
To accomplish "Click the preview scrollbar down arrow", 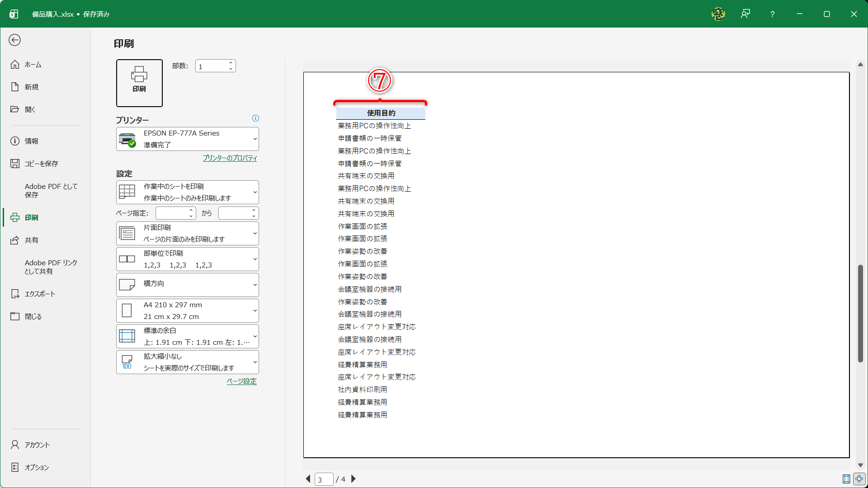I will coord(860,465).
